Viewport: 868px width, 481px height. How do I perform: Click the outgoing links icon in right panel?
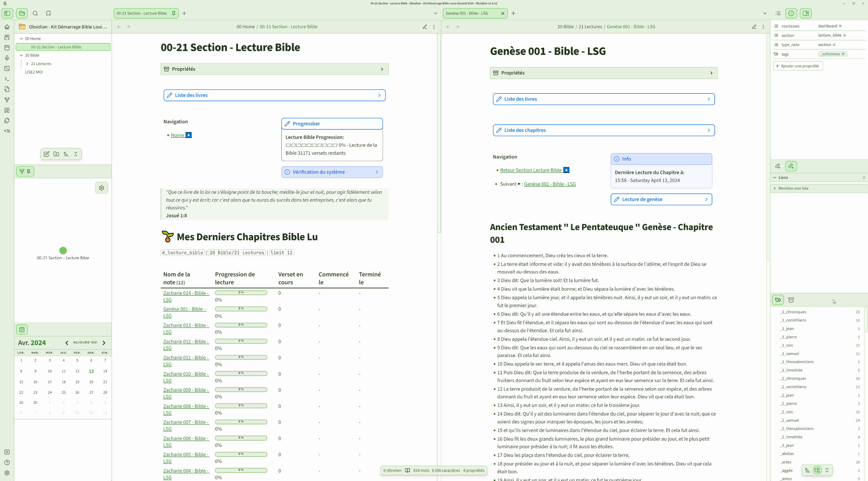(x=791, y=166)
